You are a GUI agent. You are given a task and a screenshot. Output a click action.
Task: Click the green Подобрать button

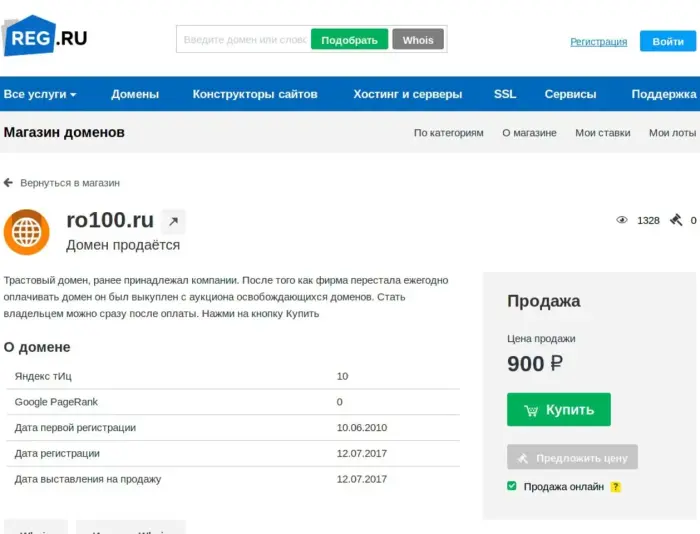pyautogui.click(x=350, y=40)
